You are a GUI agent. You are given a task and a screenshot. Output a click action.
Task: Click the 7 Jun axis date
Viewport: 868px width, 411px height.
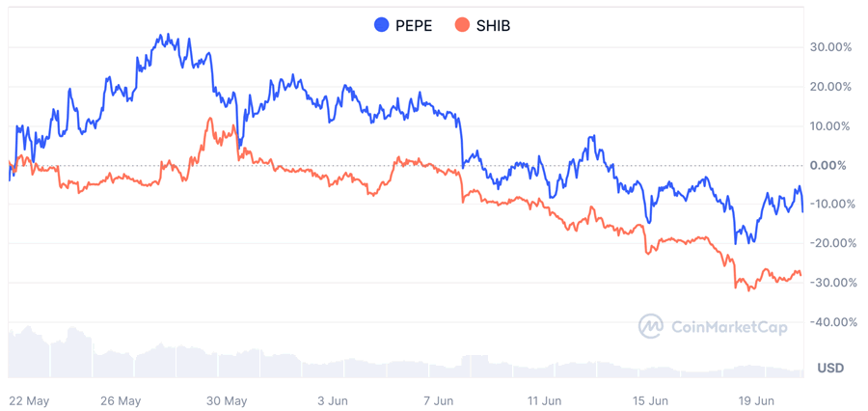pos(438,400)
